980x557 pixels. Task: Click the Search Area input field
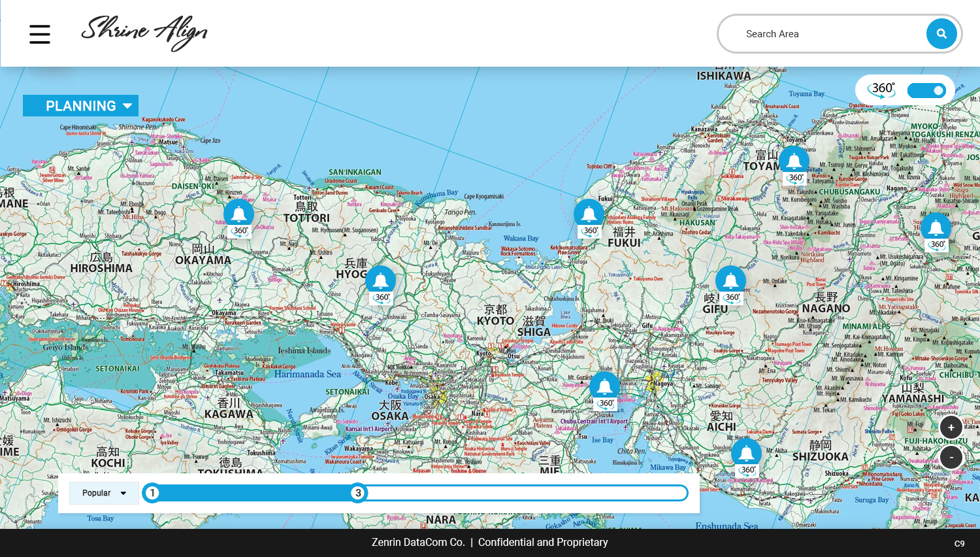[830, 34]
